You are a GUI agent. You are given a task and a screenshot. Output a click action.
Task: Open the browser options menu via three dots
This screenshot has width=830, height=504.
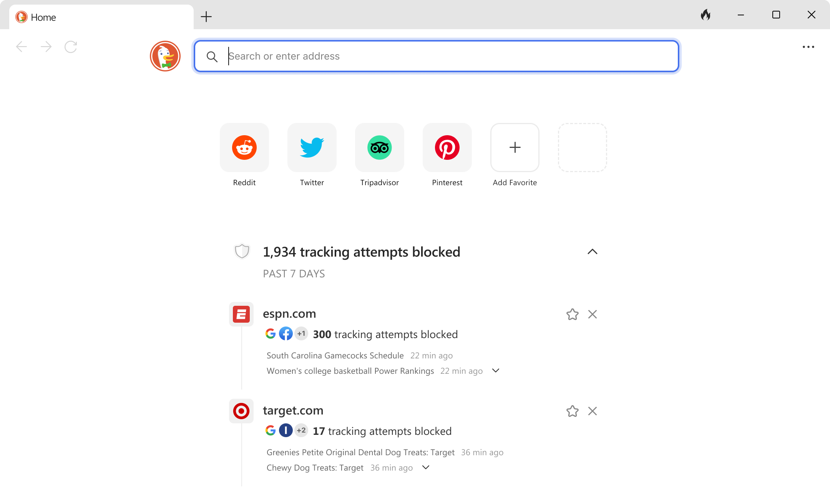[808, 46]
